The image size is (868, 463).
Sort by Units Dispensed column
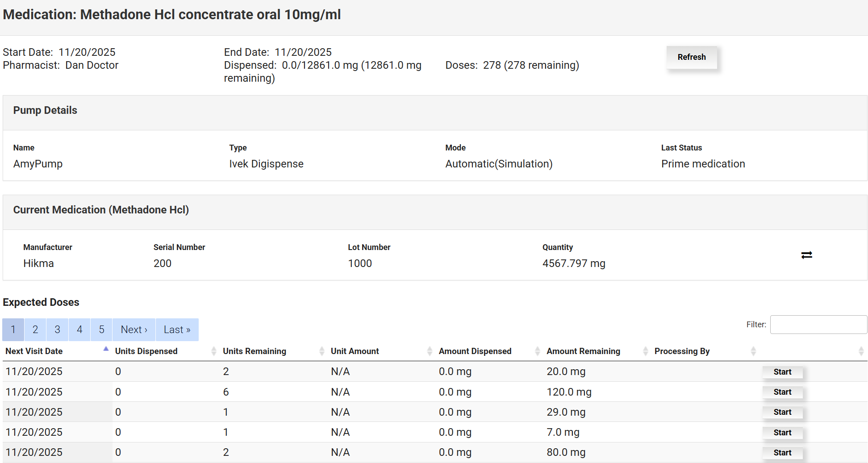click(146, 351)
